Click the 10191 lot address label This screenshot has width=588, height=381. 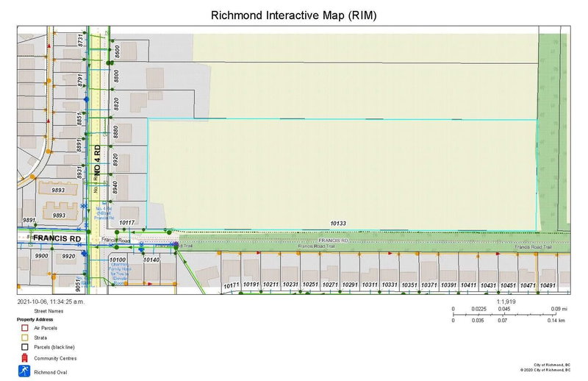point(251,285)
